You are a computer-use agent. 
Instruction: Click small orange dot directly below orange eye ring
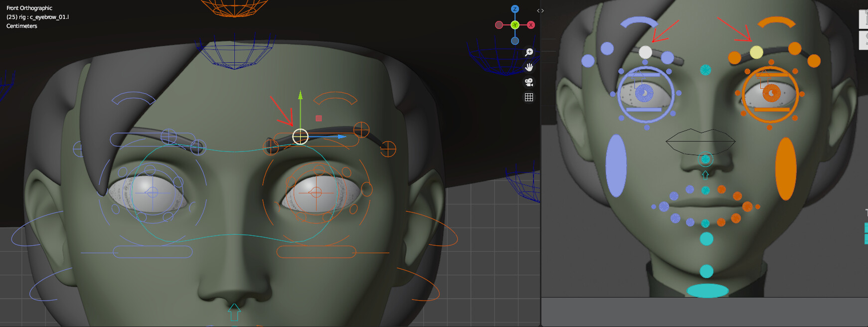click(x=770, y=128)
